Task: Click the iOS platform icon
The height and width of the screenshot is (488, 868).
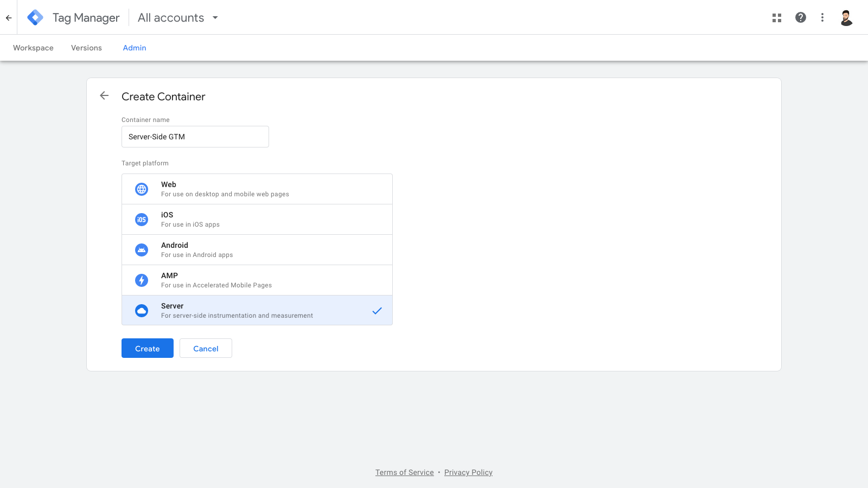Action: tap(142, 220)
